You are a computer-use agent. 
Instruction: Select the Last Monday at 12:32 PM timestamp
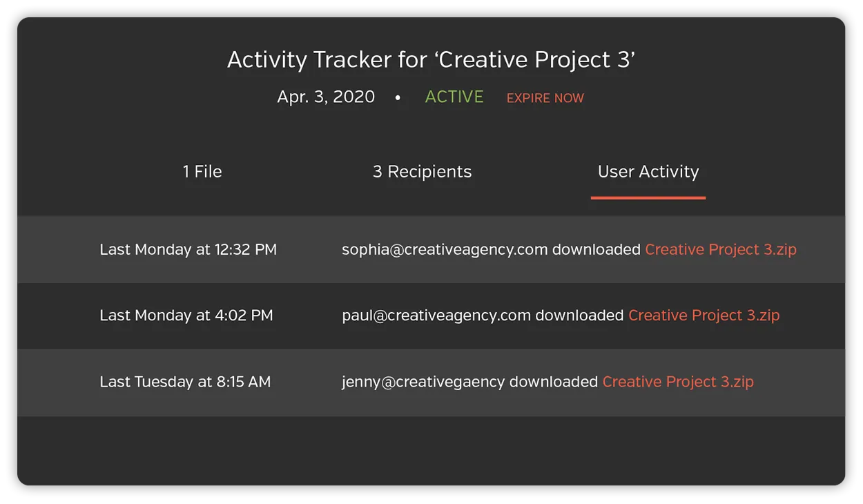(188, 249)
